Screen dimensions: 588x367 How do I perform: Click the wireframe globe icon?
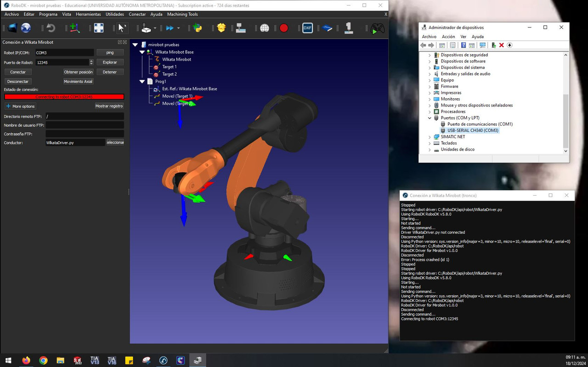click(x=265, y=28)
